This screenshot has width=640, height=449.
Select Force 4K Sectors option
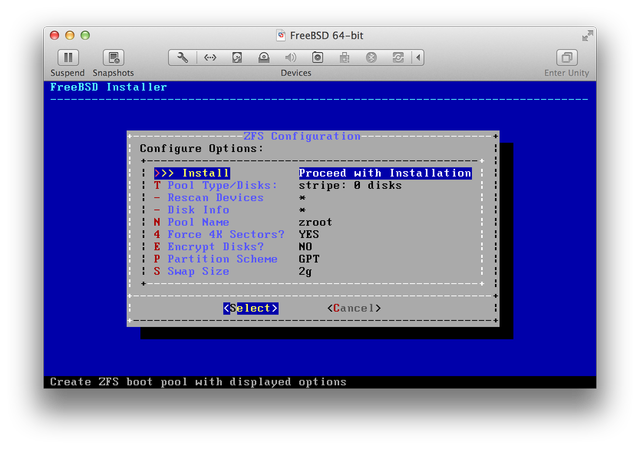[x=219, y=234]
